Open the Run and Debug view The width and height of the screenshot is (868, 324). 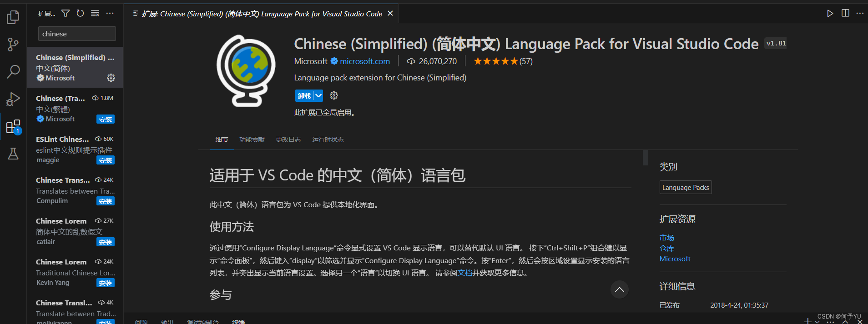(13, 99)
